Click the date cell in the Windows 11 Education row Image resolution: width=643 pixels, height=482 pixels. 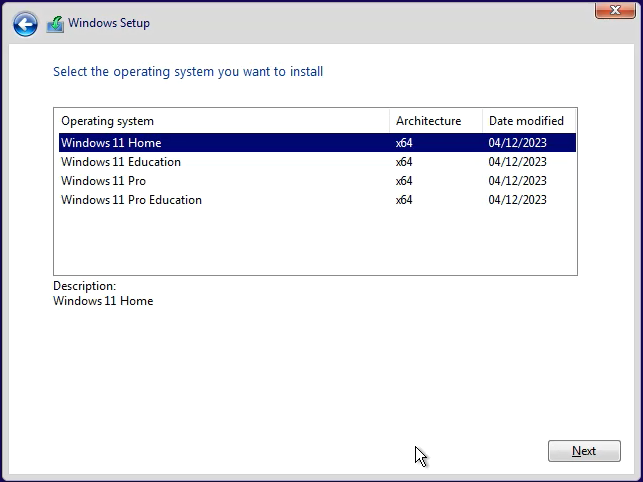pyautogui.click(x=517, y=162)
